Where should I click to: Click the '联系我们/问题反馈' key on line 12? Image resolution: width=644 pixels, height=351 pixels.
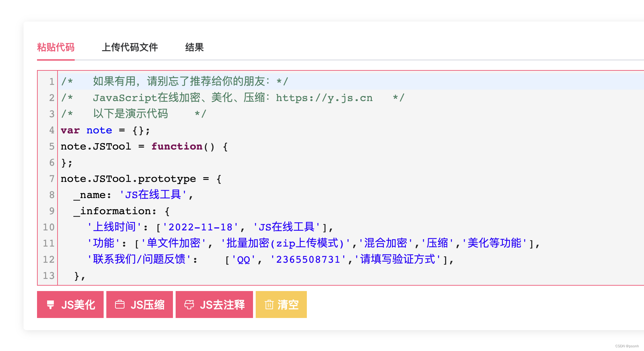(139, 259)
